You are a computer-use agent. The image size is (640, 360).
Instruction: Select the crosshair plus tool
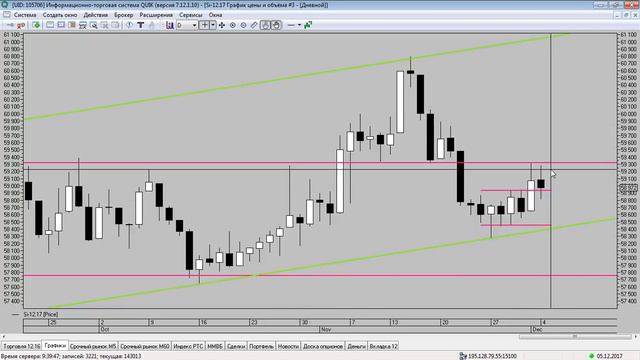[x=204, y=25]
